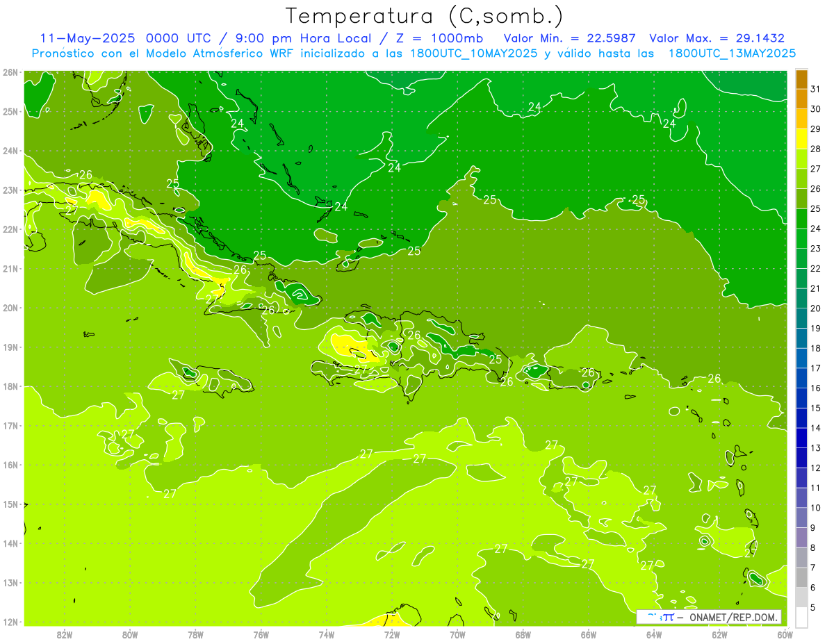Click the '60W' longitude axis label
The width and height of the screenshot is (834, 644).
click(x=785, y=634)
